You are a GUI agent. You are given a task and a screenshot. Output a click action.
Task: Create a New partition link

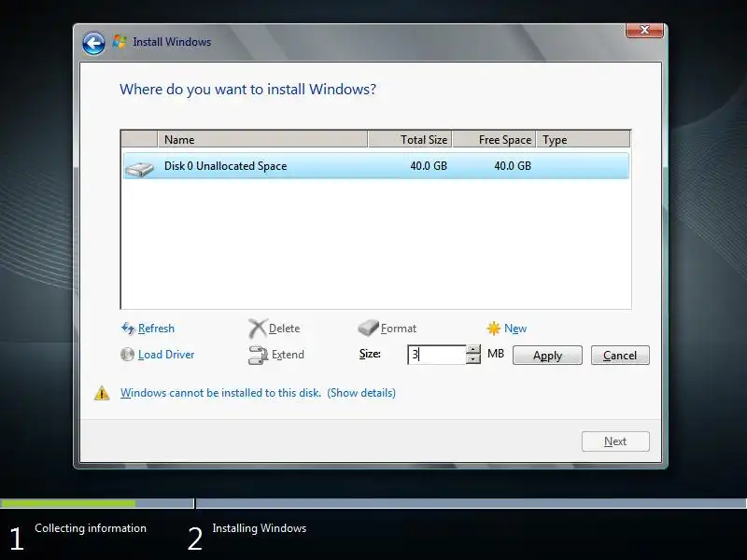point(515,329)
